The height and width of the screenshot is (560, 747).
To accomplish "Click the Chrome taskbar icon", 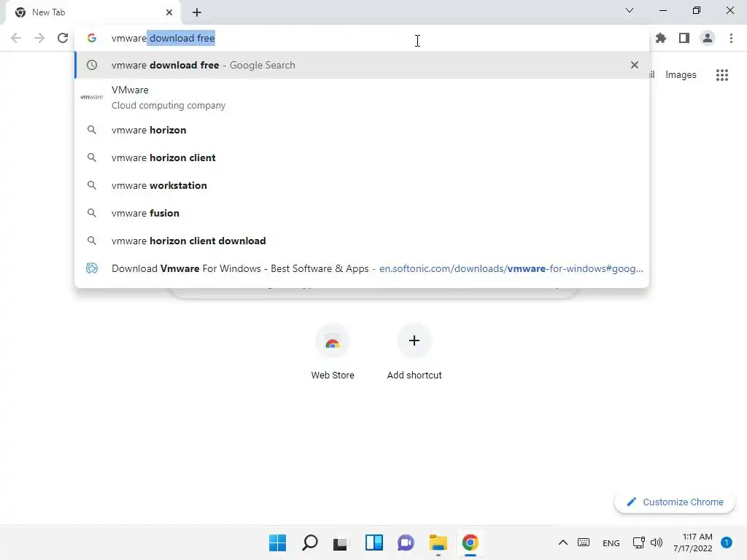I will 471,542.
